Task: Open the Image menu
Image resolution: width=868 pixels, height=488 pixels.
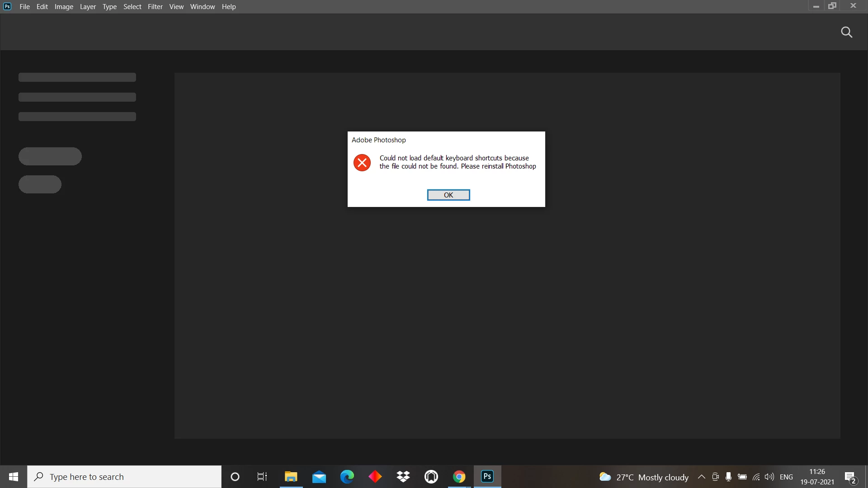Action: click(64, 7)
